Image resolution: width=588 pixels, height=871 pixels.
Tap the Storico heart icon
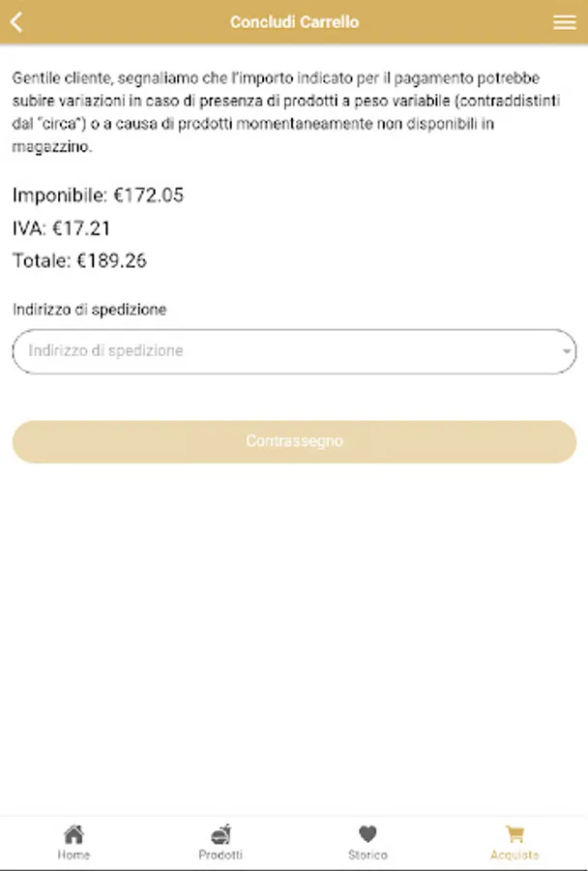367,834
